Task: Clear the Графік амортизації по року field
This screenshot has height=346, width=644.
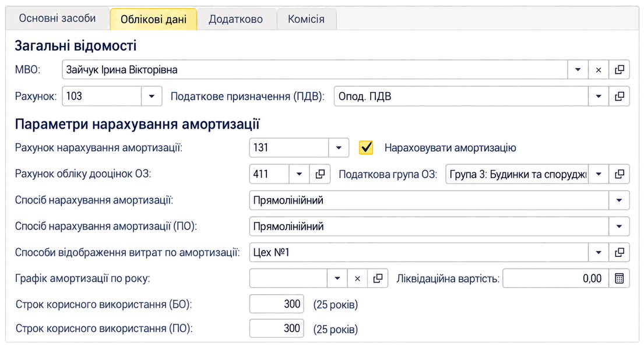Action: (357, 278)
